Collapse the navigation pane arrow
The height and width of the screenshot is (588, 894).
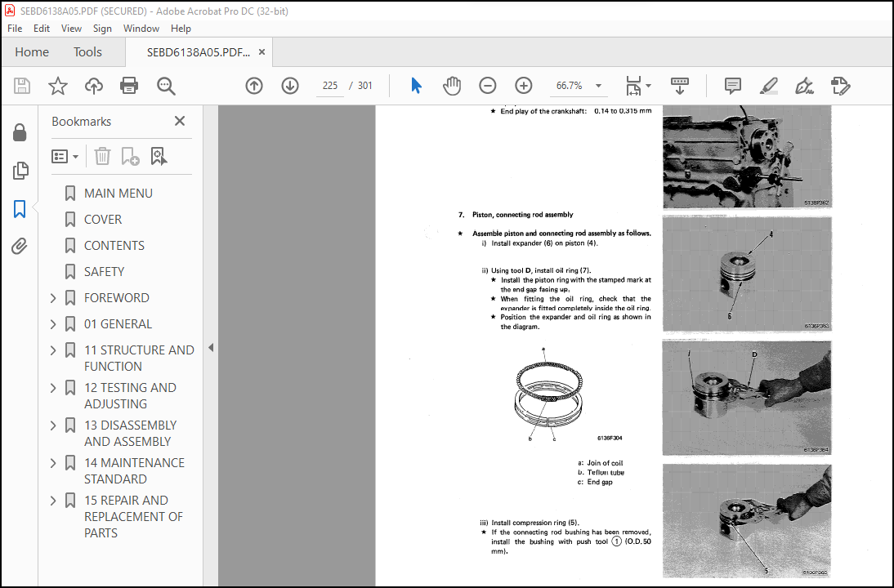point(211,348)
